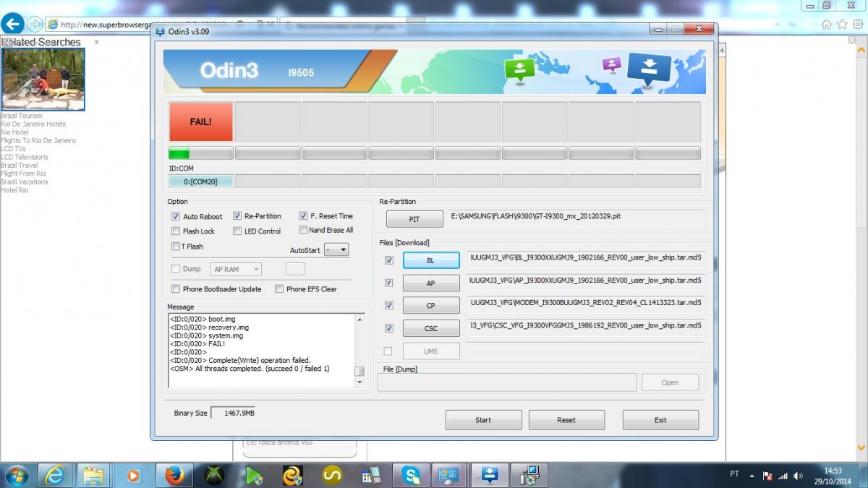Viewport: 868px width, 488px height.
Task: Enable Nand Erase All checkbox
Action: (x=304, y=230)
